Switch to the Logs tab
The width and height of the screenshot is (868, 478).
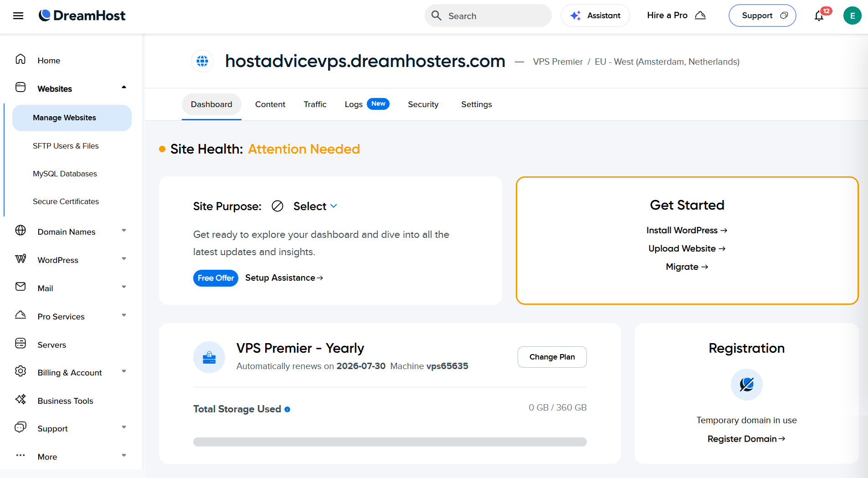pyautogui.click(x=354, y=104)
